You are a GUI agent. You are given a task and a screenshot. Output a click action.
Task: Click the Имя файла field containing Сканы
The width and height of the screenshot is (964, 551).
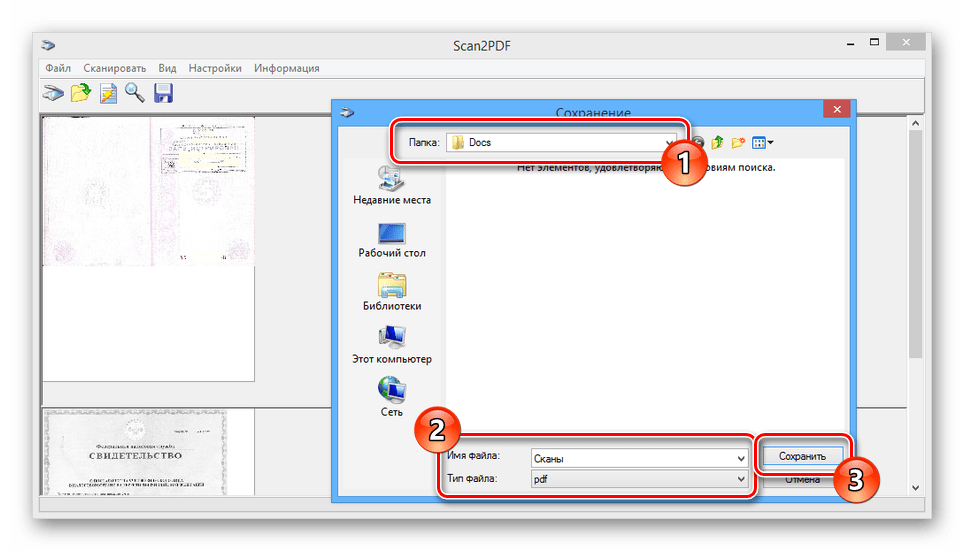pos(639,458)
